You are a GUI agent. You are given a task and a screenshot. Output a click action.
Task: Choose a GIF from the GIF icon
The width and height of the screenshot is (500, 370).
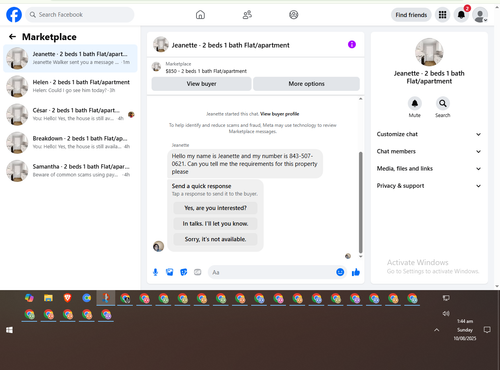(x=198, y=272)
